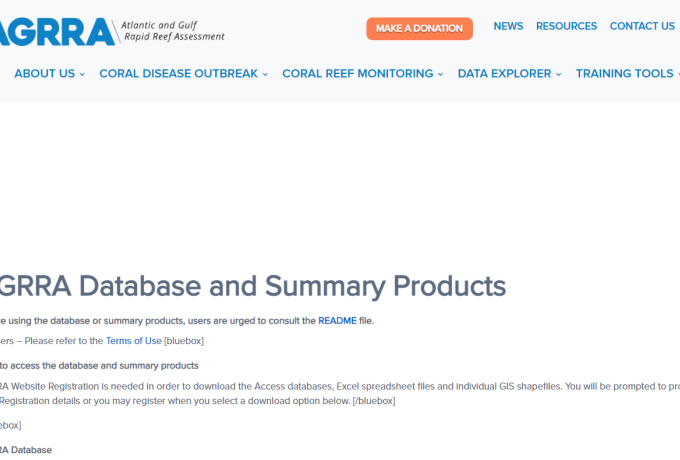Open the README file link

(337, 321)
